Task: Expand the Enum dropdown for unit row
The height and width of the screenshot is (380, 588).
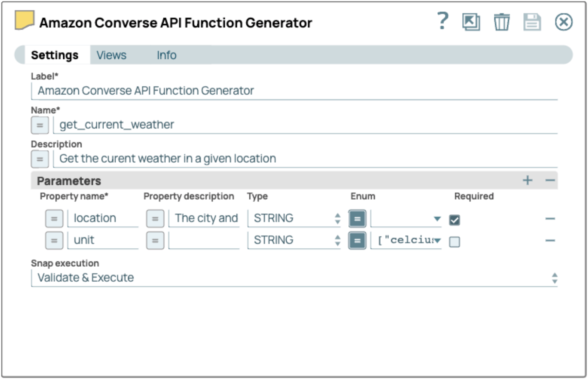Action: pyautogui.click(x=437, y=241)
